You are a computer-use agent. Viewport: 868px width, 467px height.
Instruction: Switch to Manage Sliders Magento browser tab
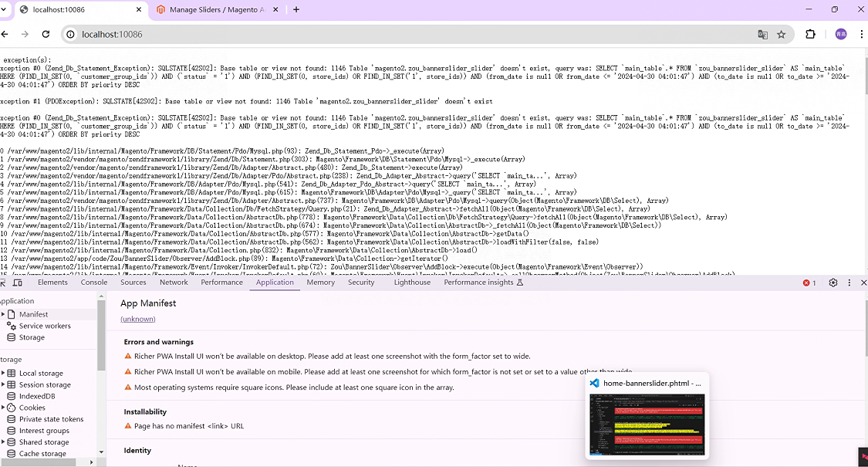point(216,10)
